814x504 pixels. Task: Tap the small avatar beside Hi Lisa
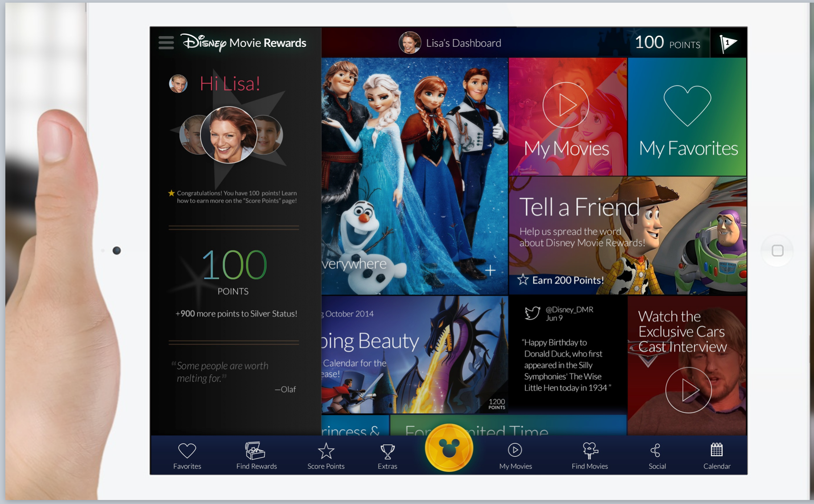click(178, 83)
